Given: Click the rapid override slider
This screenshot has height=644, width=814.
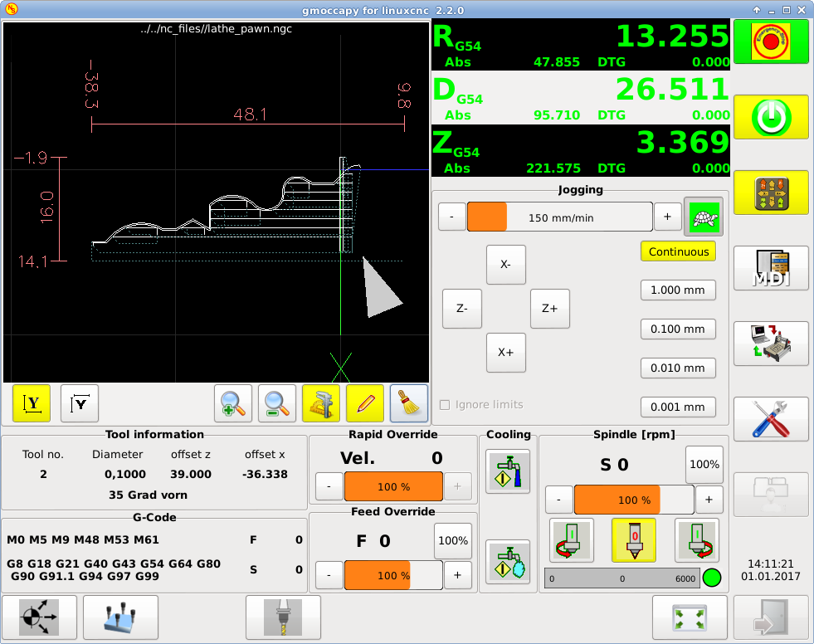Looking at the screenshot, I should 393,486.
